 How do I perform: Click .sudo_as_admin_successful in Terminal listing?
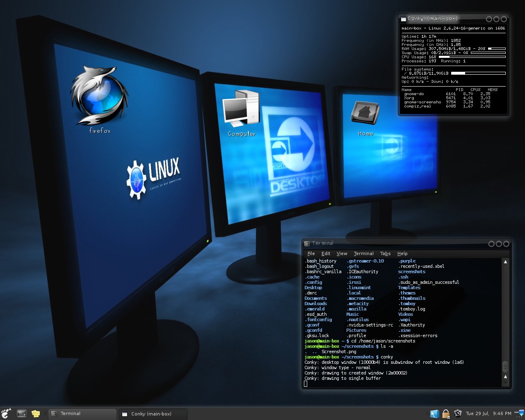[x=429, y=282]
